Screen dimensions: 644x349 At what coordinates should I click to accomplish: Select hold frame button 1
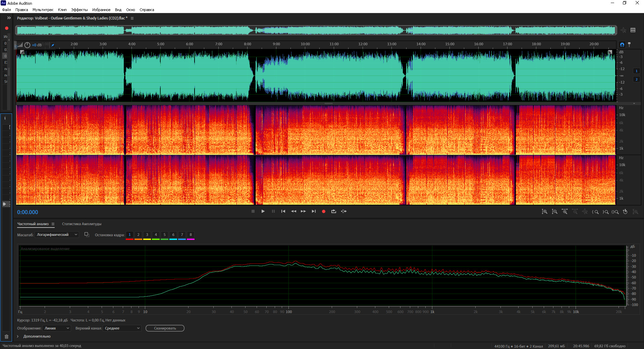click(129, 235)
